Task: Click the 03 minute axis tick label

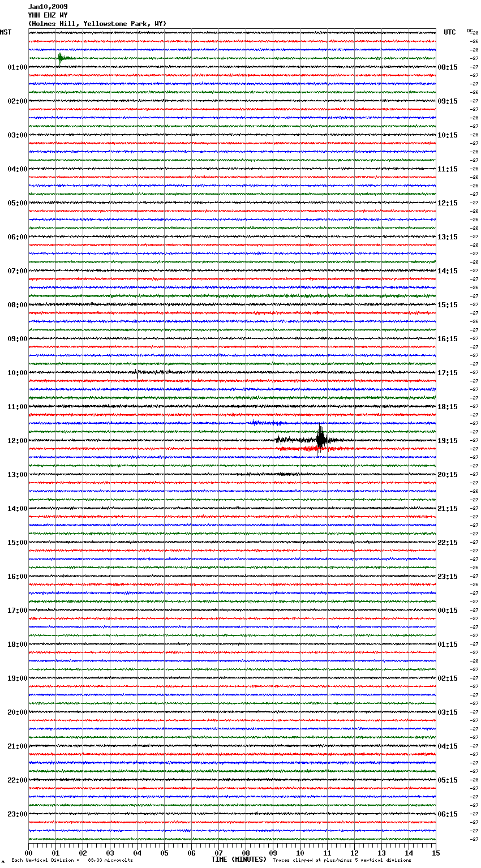Action: coord(110,853)
